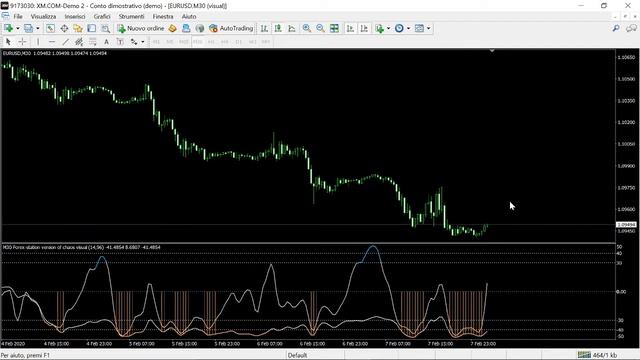Click the globe icon in the toolbar
This screenshot has height=360, width=640.
pos(200,28)
